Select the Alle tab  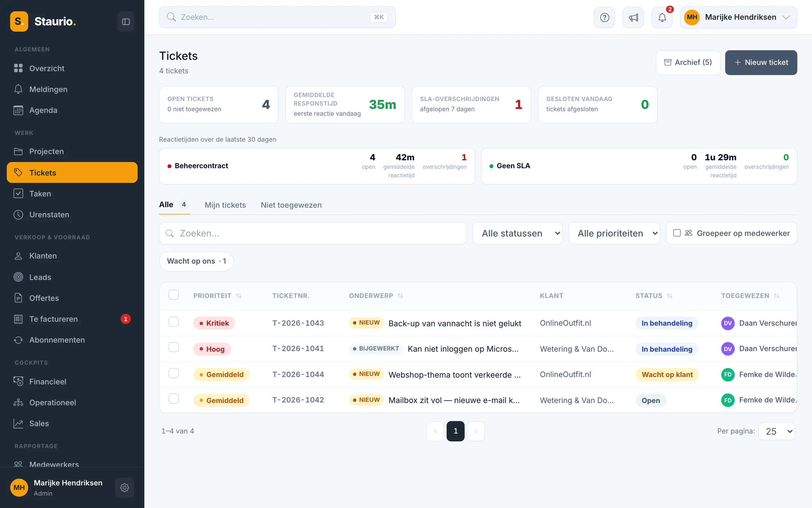pyautogui.click(x=174, y=205)
